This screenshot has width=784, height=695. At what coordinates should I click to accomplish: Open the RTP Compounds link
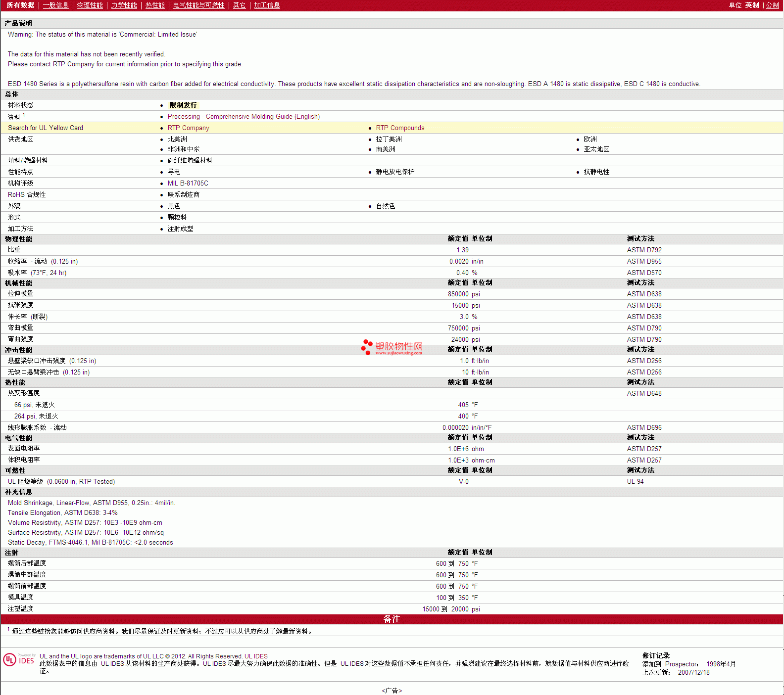(x=400, y=128)
